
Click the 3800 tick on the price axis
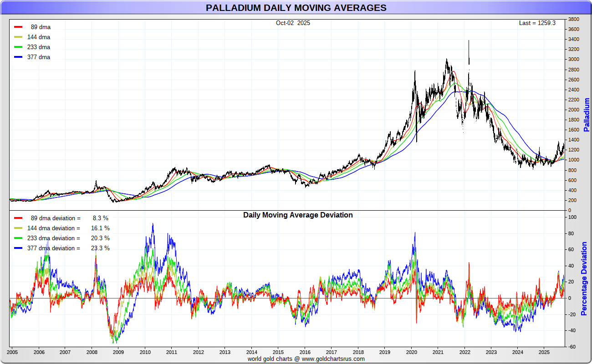pos(573,20)
